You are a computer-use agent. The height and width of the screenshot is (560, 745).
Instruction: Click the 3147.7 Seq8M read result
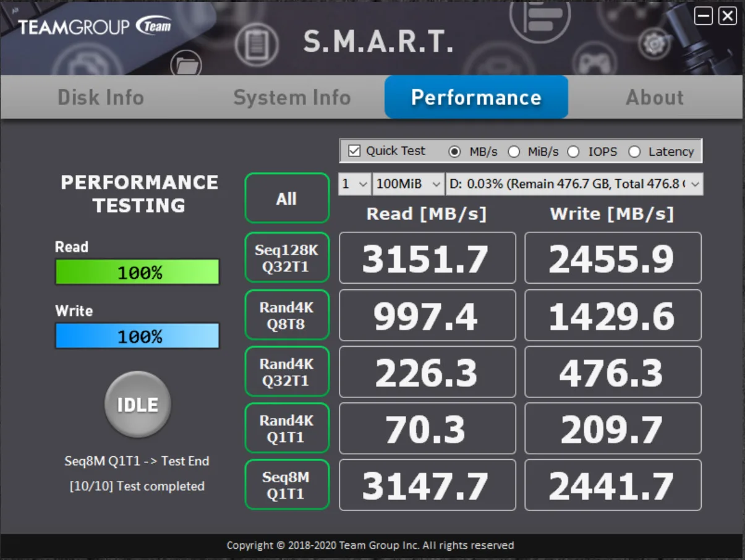pos(427,486)
